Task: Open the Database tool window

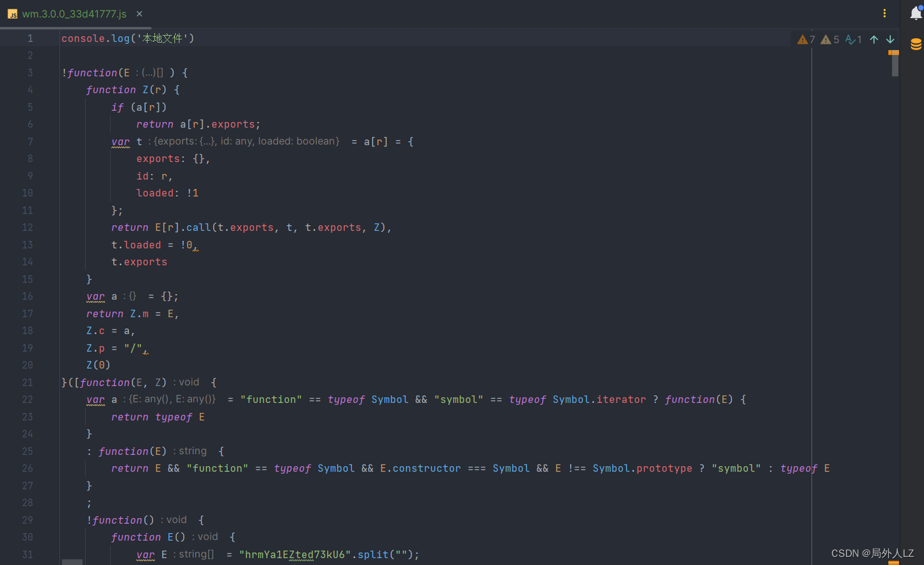Action: click(x=916, y=44)
